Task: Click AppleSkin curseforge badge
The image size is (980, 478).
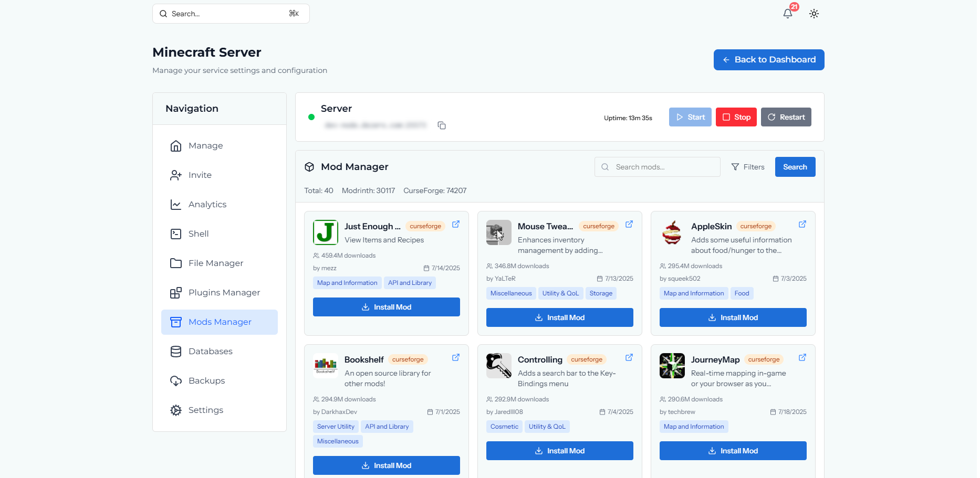Action: coord(756,226)
